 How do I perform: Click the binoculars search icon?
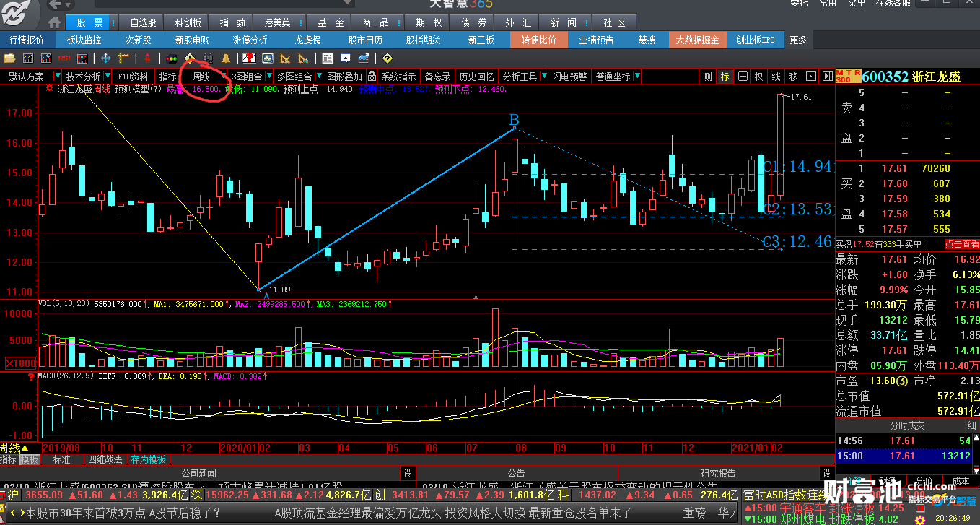(209, 58)
